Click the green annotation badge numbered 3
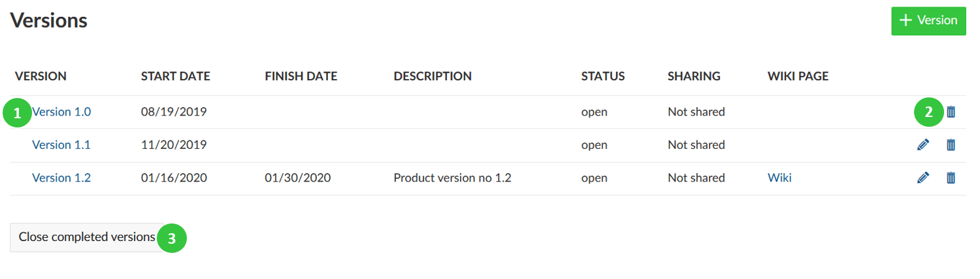The image size is (980, 279). tap(172, 238)
